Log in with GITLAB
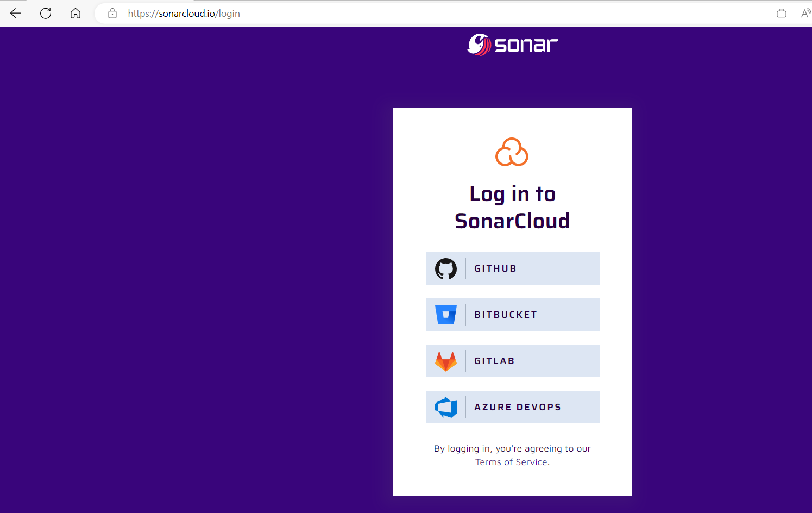Screen dimensions: 812x513 tap(512, 360)
